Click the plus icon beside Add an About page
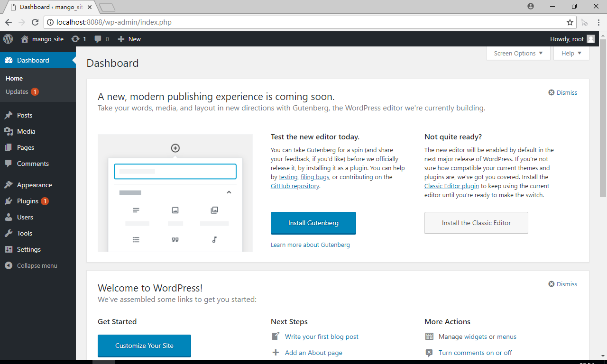607x364 pixels. point(276,353)
